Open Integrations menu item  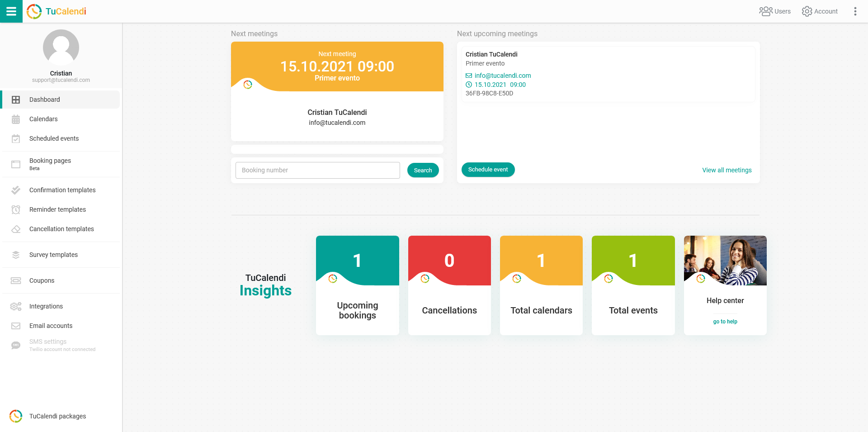coord(61,306)
